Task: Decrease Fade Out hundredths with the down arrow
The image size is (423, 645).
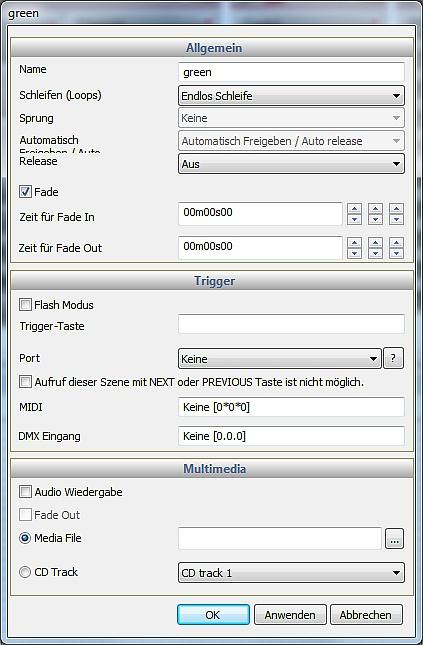Action: click(x=396, y=253)
